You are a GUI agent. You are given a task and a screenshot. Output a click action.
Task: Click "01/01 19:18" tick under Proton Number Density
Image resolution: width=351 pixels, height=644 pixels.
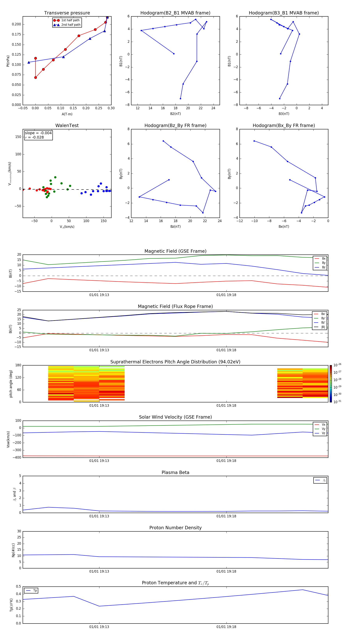(226, 571)
